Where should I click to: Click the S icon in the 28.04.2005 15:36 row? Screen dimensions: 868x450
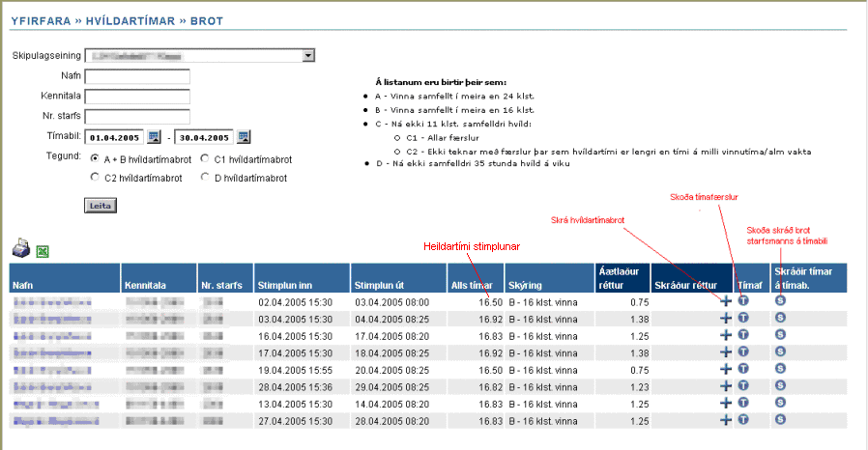coord(781,385)
